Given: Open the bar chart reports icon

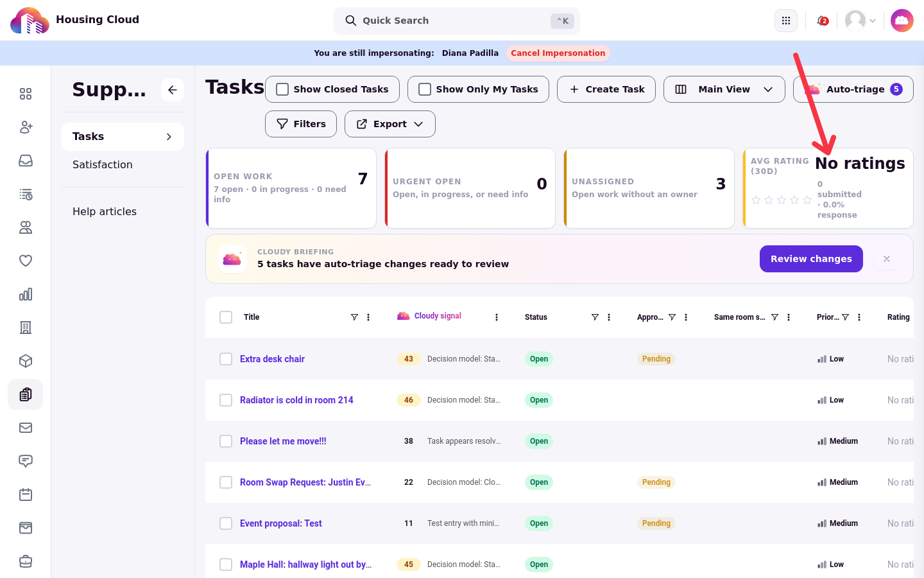Looking at the screenshot, I should [26, 294].
